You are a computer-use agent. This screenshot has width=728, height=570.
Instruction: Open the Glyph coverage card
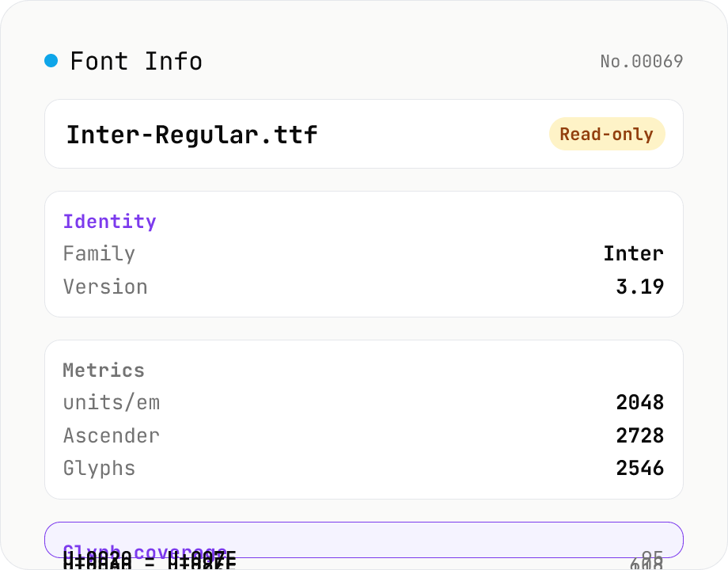364,540
